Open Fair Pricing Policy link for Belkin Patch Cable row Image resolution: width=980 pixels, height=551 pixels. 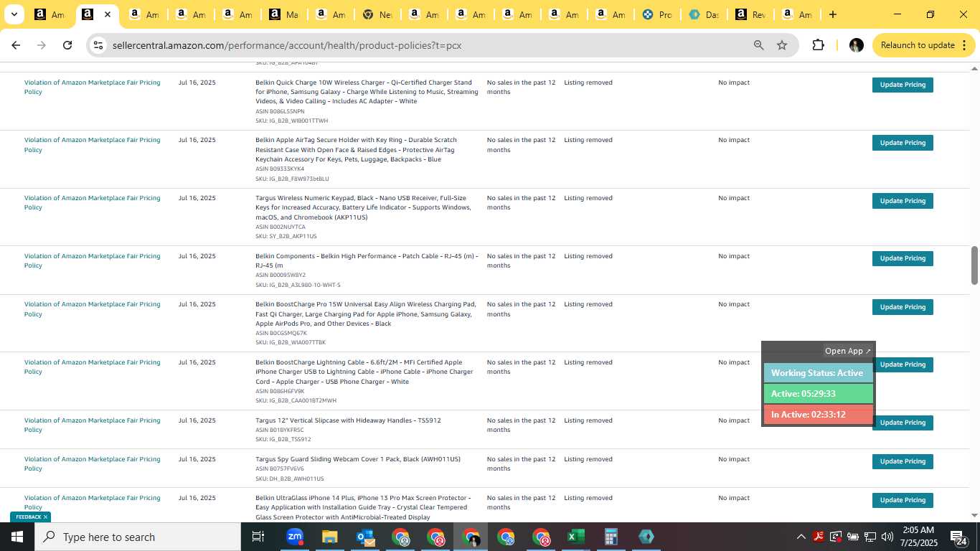[x=93, y=260]
